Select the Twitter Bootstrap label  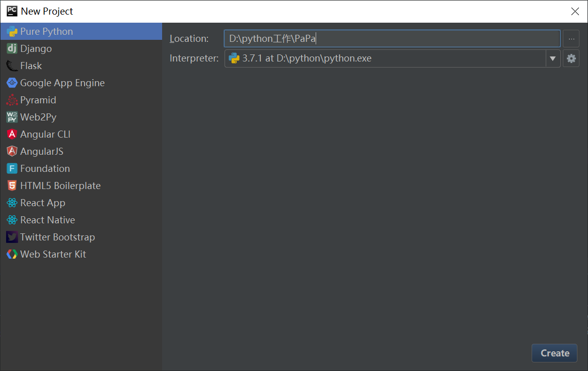click(57, 237)
